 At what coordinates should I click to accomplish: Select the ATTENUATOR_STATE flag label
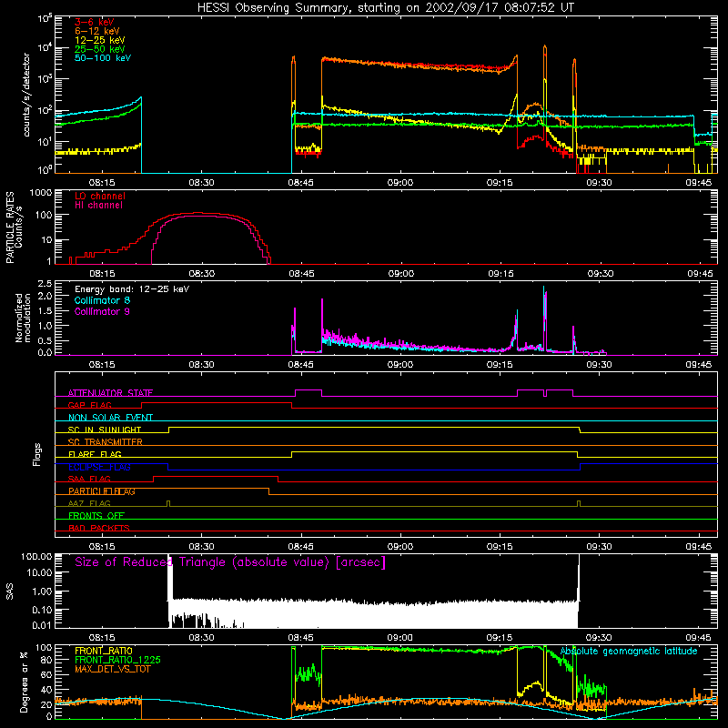pyautogui.click(x=110, y=393)
